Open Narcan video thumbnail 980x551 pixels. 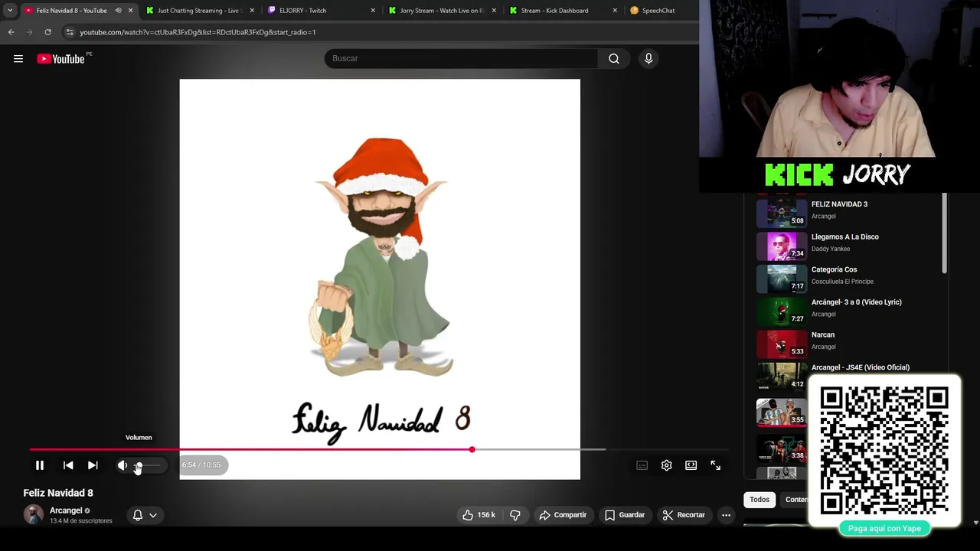pos(782,343)
